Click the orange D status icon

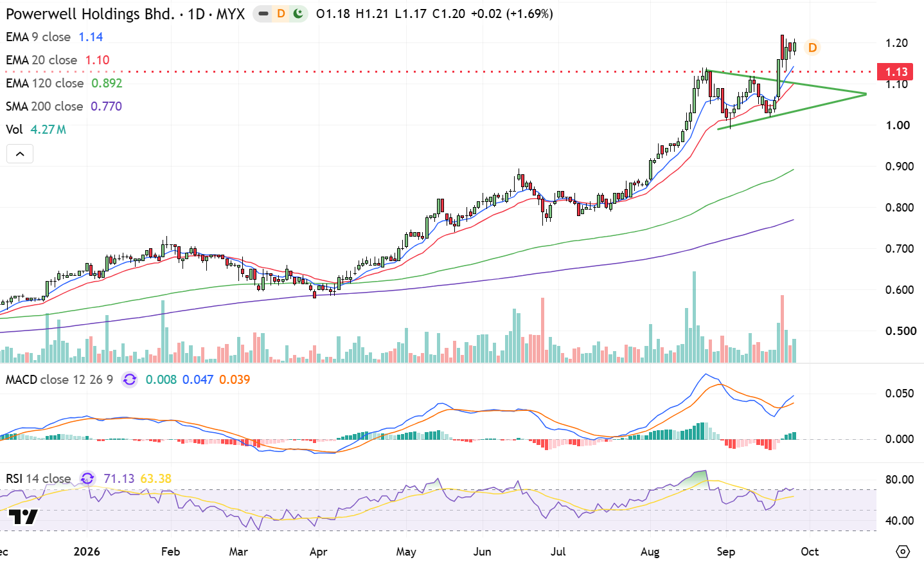[281, 14]
